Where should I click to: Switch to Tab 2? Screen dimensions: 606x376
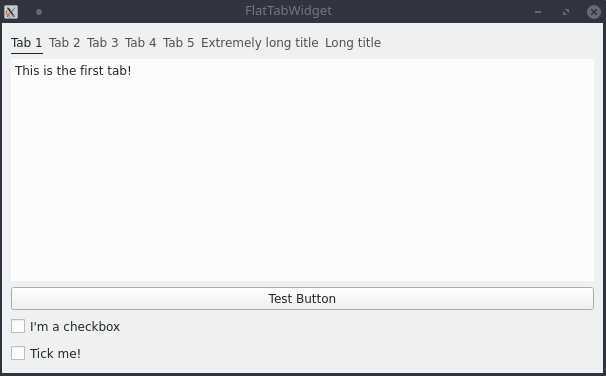(65, 43)
